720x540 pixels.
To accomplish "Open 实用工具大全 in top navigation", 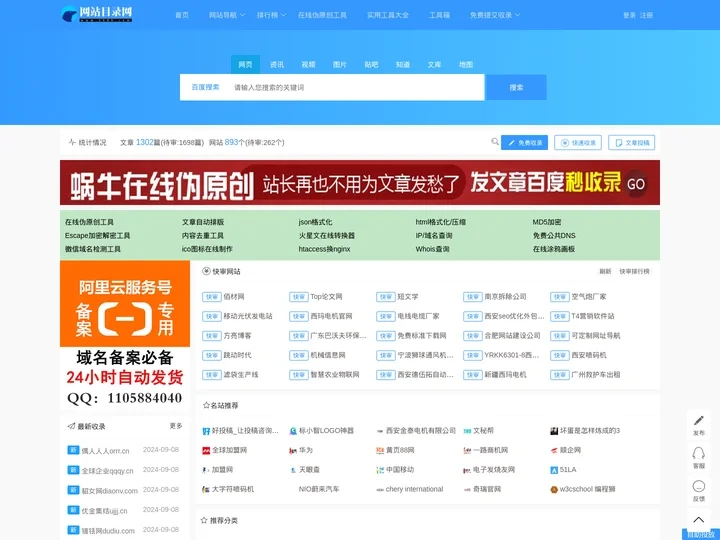I will tap(388, 15).
